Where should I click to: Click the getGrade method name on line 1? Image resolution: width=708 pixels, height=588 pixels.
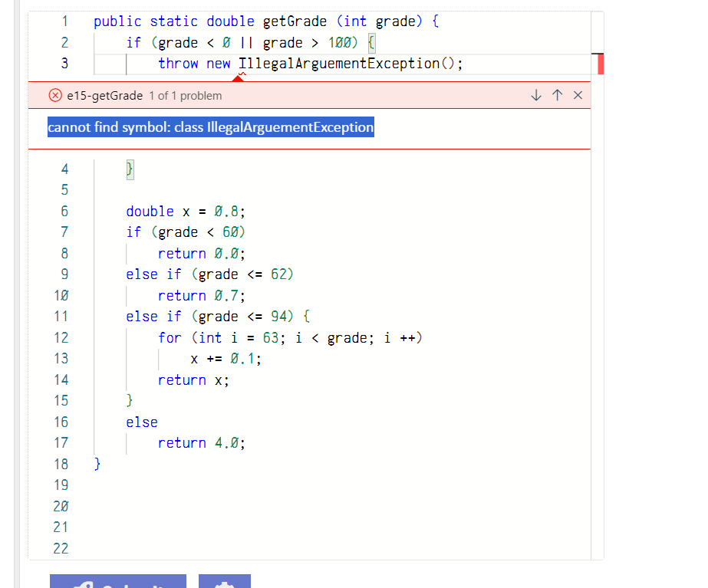(295, 21)
